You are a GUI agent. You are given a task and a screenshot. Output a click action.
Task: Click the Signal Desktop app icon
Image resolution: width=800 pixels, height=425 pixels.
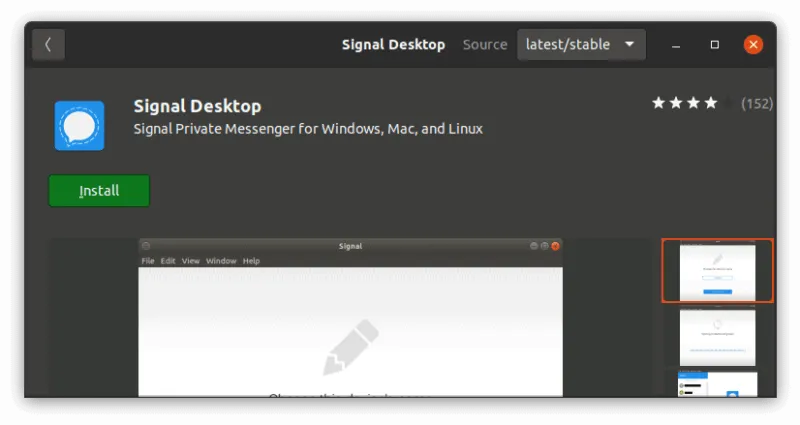point(79,125)
